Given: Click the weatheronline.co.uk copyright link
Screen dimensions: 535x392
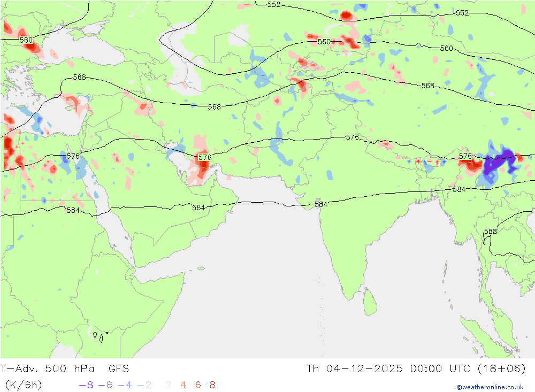Looking at the screenshot, I should [490, 387].
